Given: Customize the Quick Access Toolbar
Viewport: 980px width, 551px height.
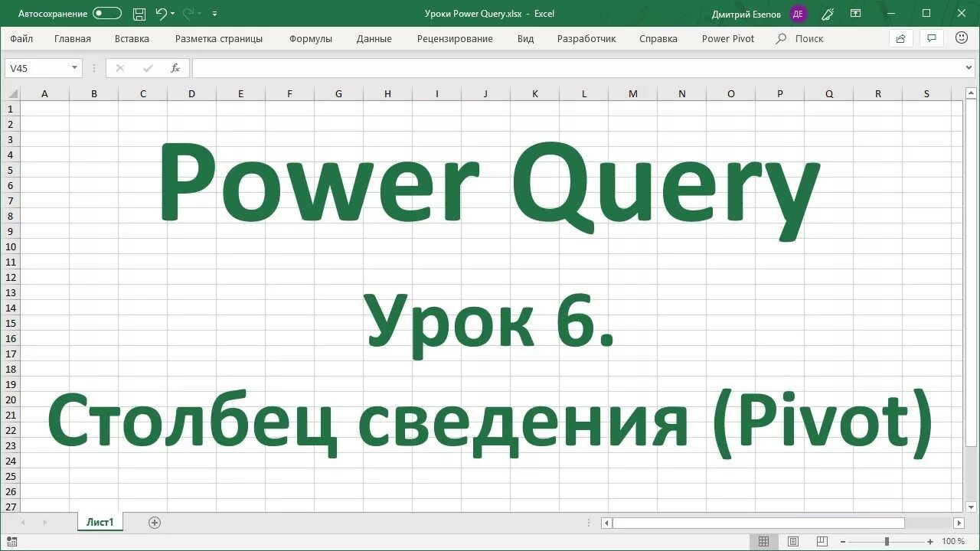Looking at the screenshot, I should pyautogui.click(x=214, y=14).
